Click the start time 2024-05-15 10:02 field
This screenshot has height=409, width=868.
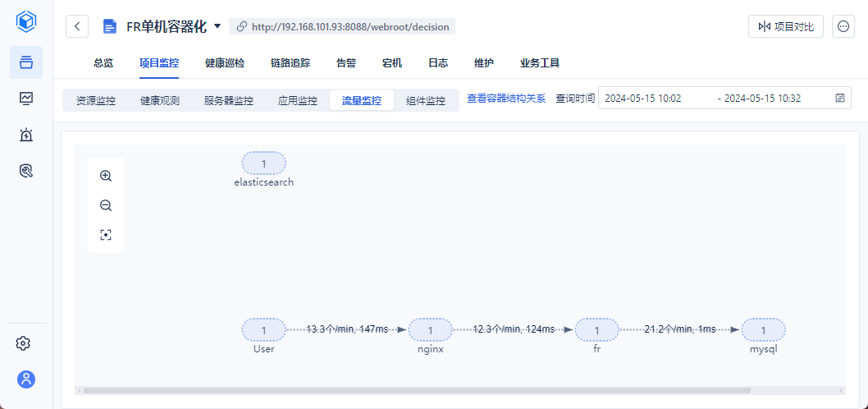[642, 99]
